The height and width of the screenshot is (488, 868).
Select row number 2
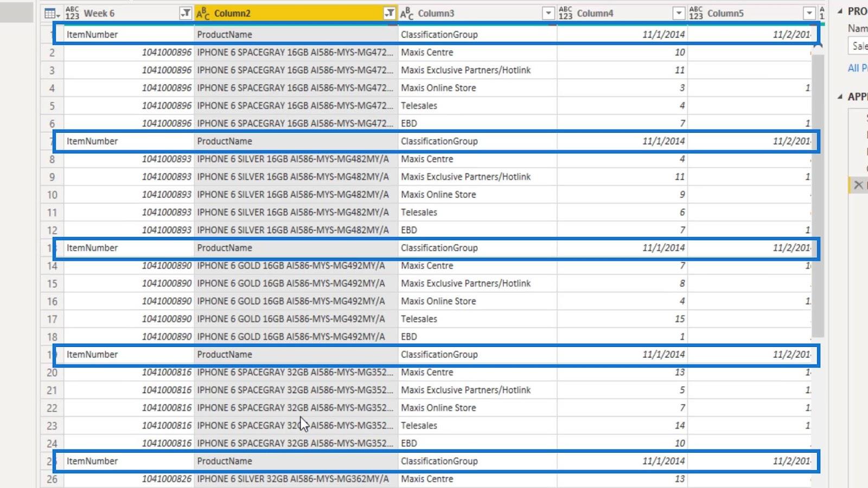click(52, 53)
